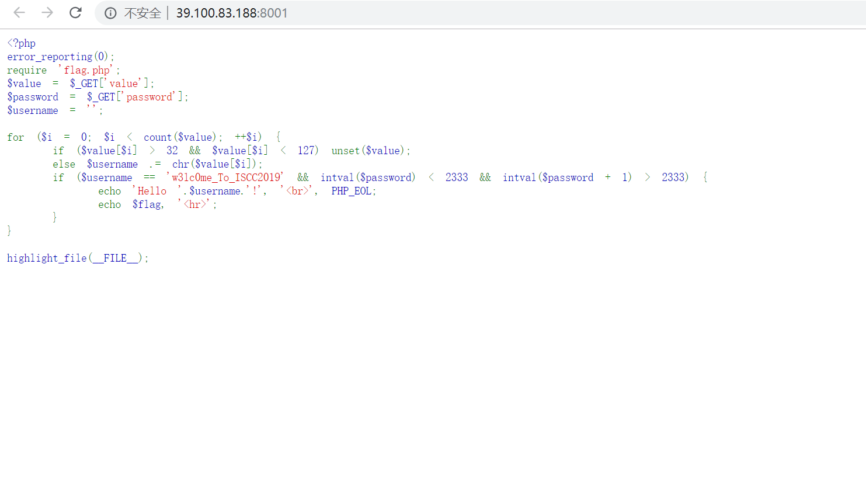The height and width of the screenshot is (504, 866).
Task: Go forward to the next page
Action: (x=47, y=13)
